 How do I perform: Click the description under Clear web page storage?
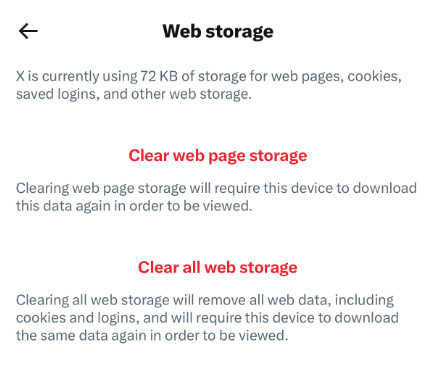pos(216,197)
